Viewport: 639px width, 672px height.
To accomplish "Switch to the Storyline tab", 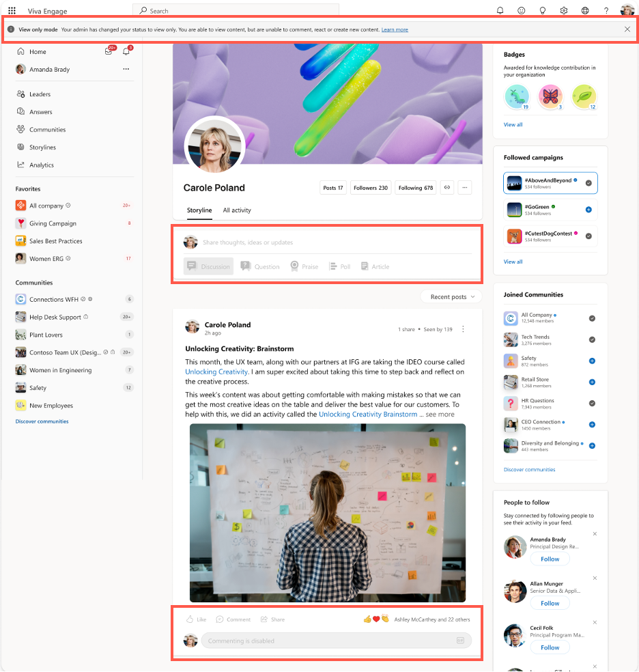I will point(199,210).
